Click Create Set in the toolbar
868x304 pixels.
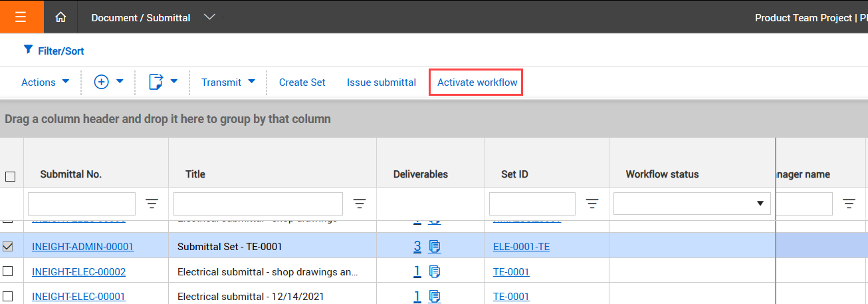tap(302, 82)
